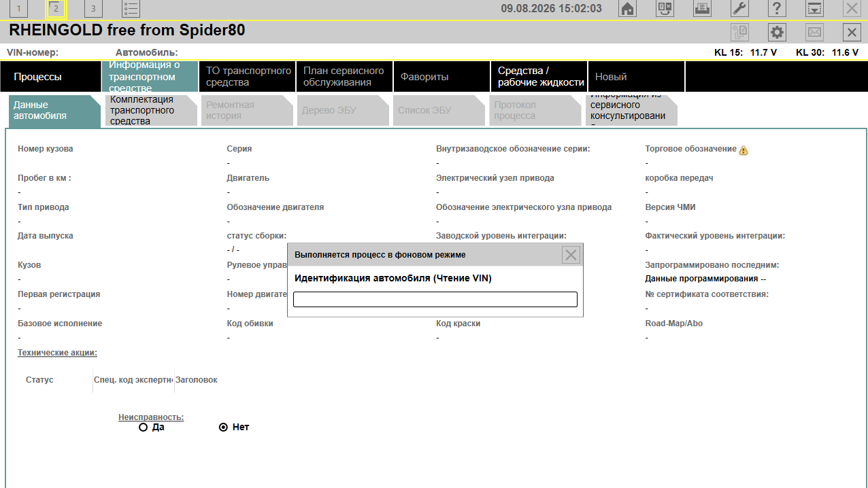Open the envelope message icon
Image resolution: width=868 pixels, height=488 pixels.
[x=814, y=32]
